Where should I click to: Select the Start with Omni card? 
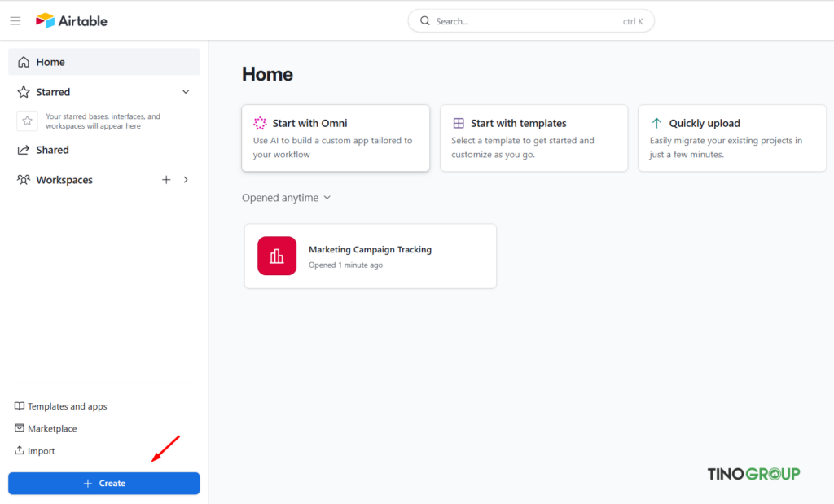[336, 138]
